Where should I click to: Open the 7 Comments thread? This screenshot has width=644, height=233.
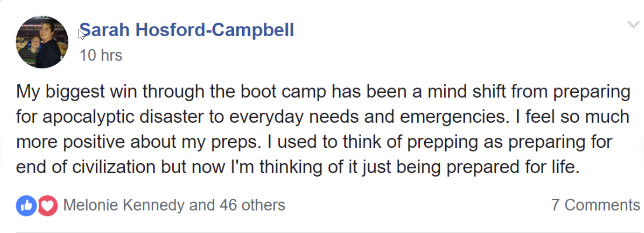pos(595,205)
